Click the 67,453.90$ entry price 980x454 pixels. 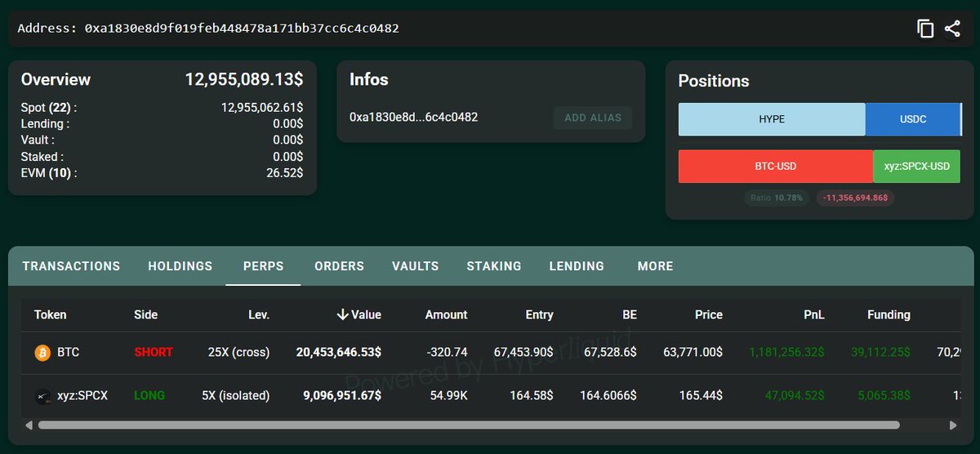tap(523, 353)
